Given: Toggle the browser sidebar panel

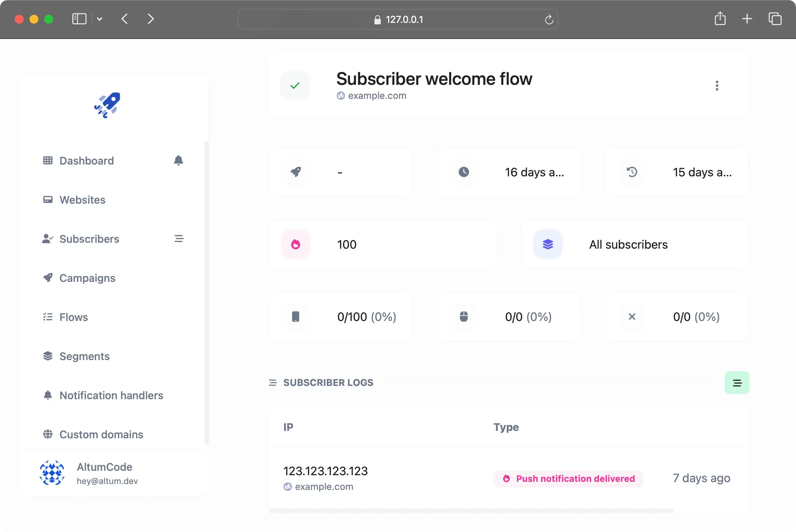Looking at the screenshot, I should pos(79,18).
